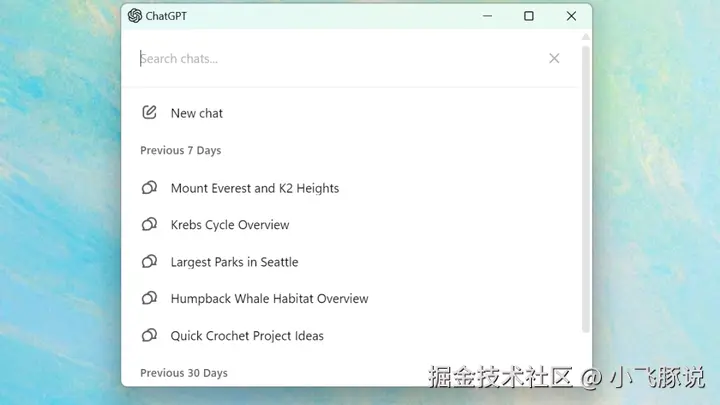Open the Krebs Cycle Overview chat
This screenshot has width=720, height=405.
pyautogui.click(x=230, y=225)
